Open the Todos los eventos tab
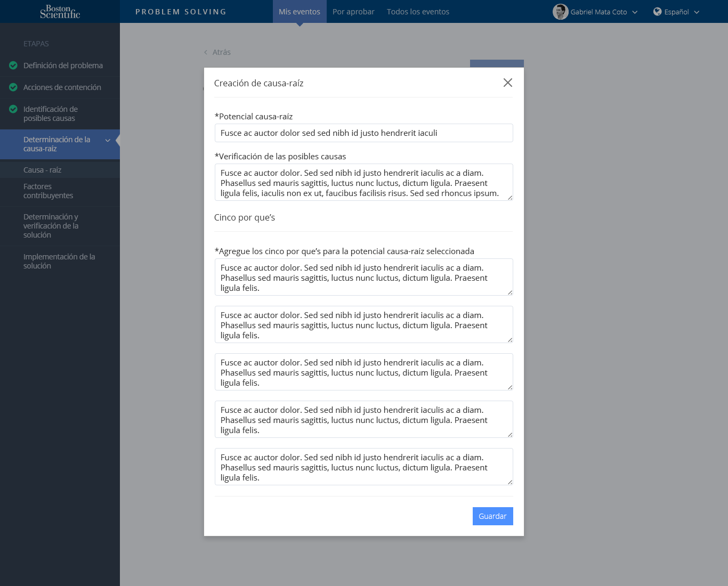Viewport: 728px width, 586px height. [x=418, y=12]
